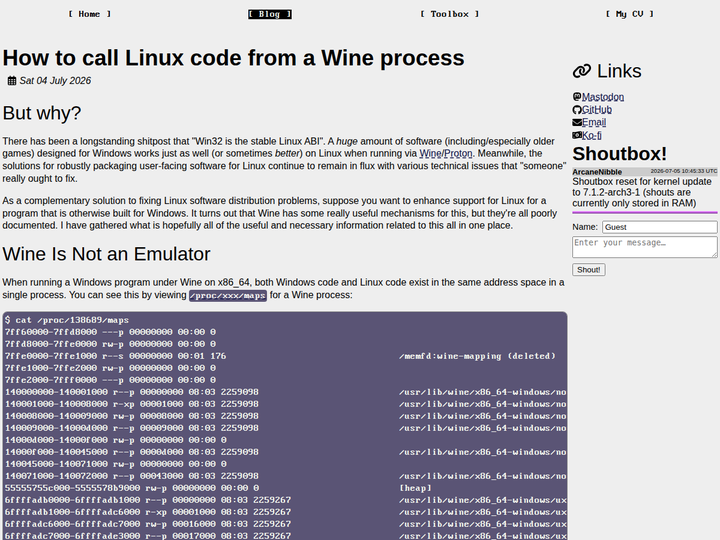This screenshot has width=720, height=540.
Task: Open the GitHub link
Action: click(596, 110)
